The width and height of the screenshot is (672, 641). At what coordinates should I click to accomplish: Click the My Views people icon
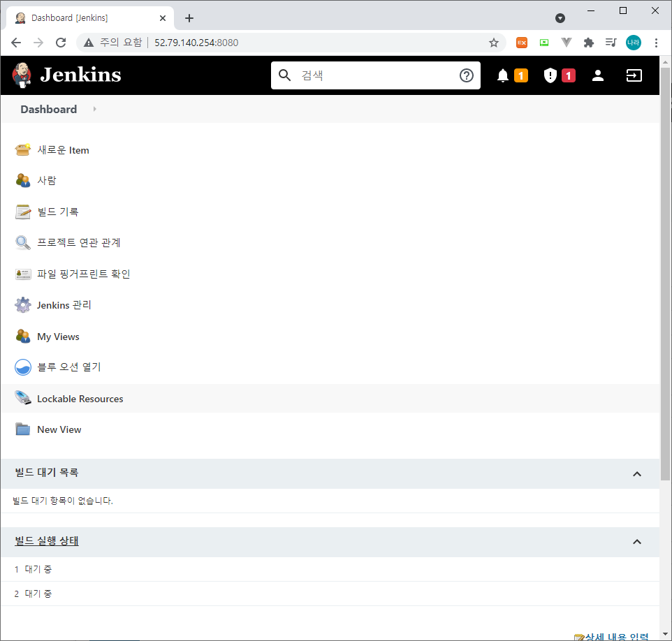[23, 337]
